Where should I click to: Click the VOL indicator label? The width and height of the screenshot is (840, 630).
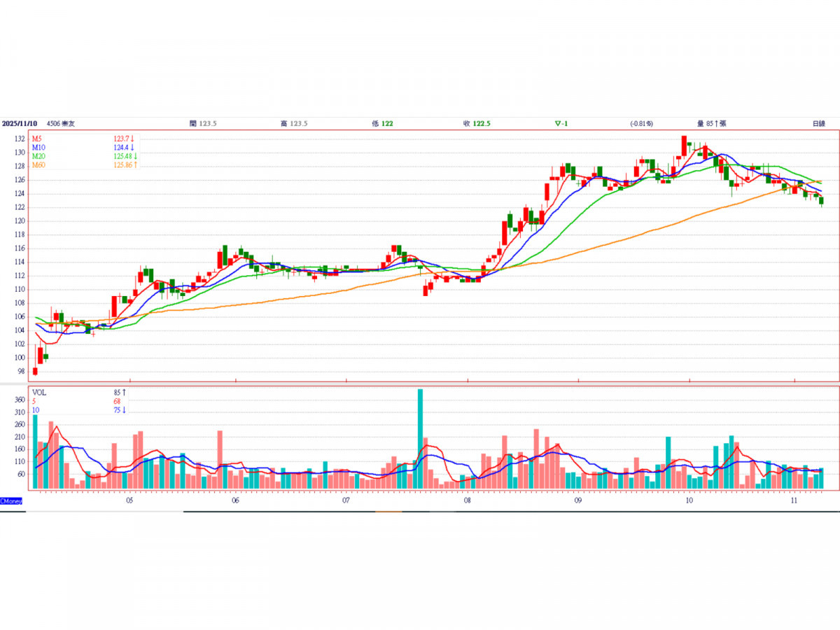pos(40,392)
